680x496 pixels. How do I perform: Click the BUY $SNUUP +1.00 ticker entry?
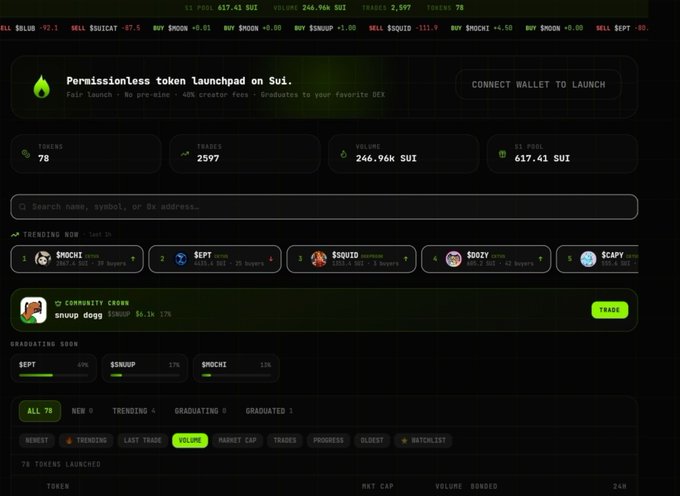[x=325, y=28]
